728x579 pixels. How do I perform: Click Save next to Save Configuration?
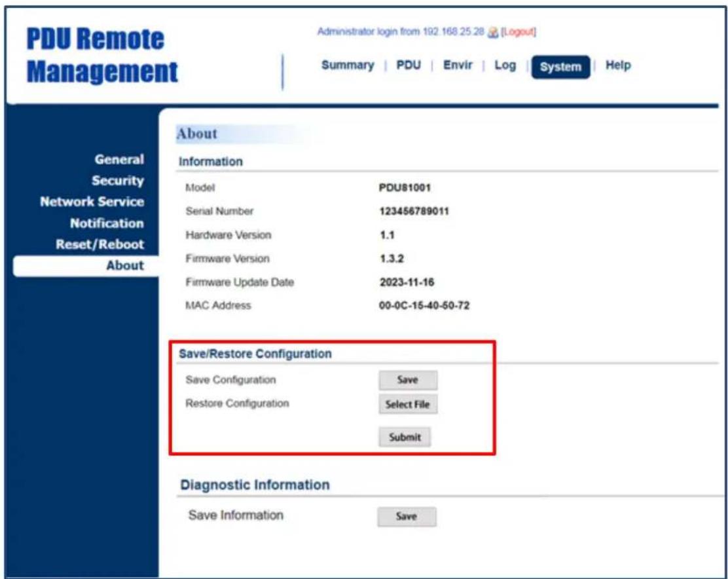[408, 380]
